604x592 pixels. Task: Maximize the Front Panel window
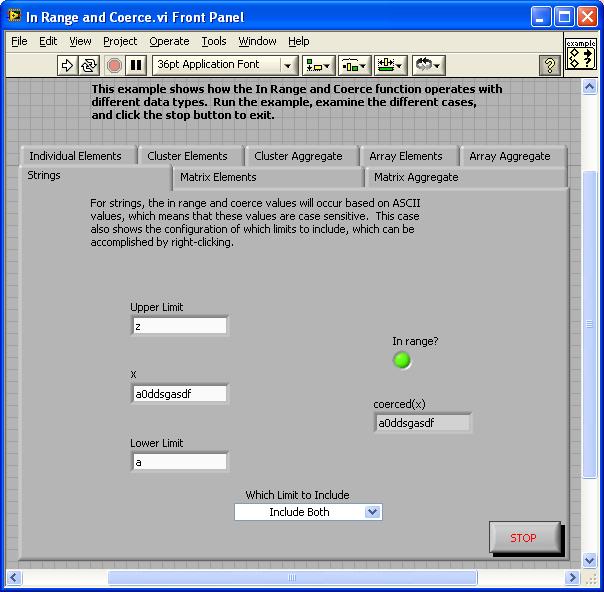point(564,17)
